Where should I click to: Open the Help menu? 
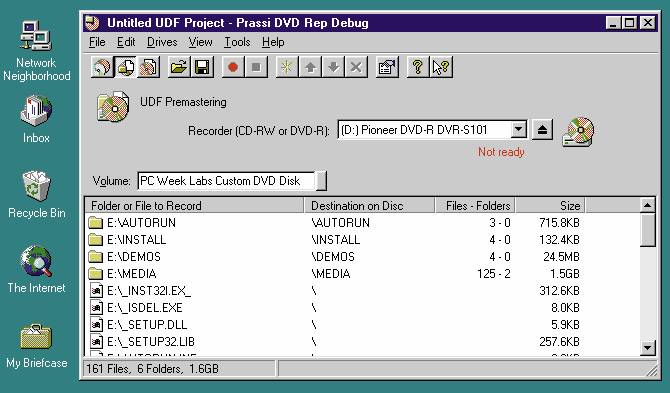click(273, 42)
